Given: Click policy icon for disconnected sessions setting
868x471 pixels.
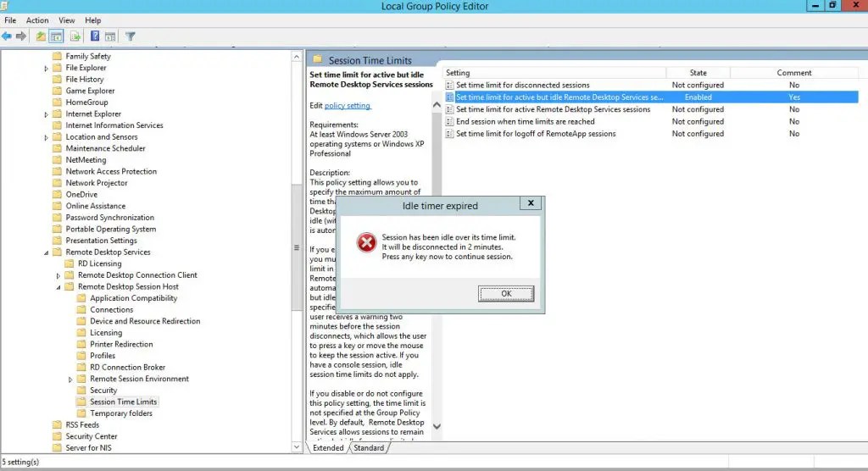Looking at the screenshot, I should click(449, 86).
